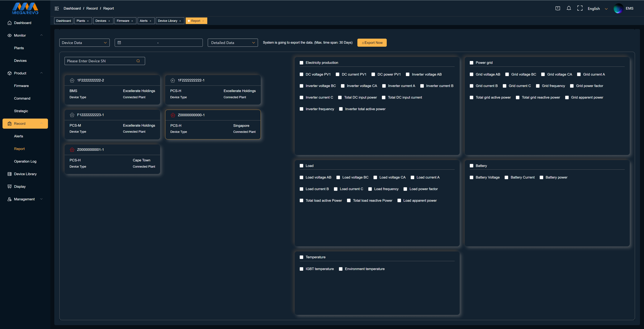
Task: Click the Display icon in sidebar
Action: (10, 187)
